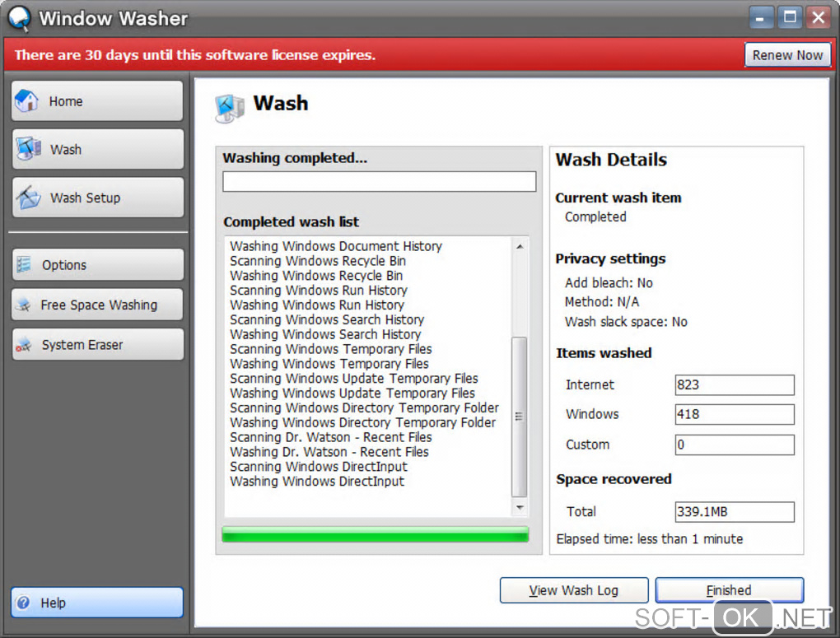Select 'Washing Windows Document History' entry

click(336, 246)
